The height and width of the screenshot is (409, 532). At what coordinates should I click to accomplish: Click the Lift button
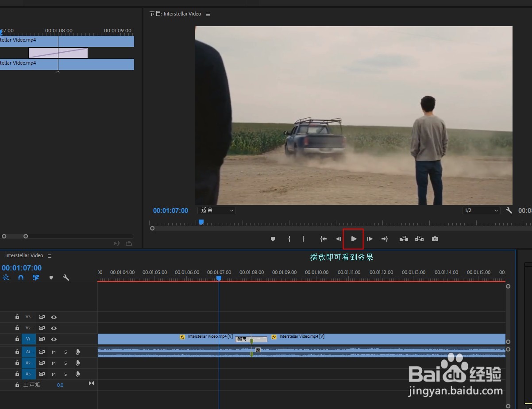pos(404,239)
